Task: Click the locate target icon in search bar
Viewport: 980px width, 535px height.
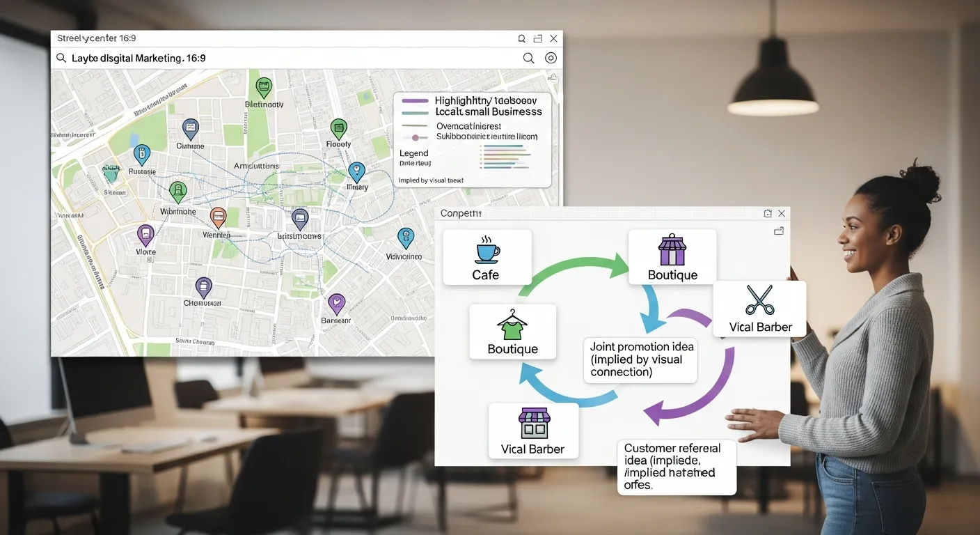Action: point(551,59)
